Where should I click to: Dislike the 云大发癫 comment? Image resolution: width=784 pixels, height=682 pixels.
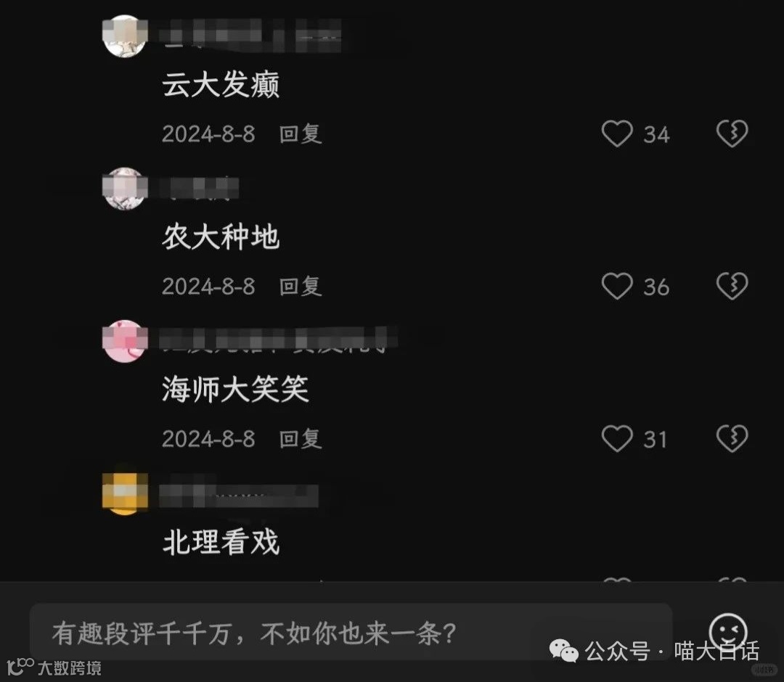[732, 133]
